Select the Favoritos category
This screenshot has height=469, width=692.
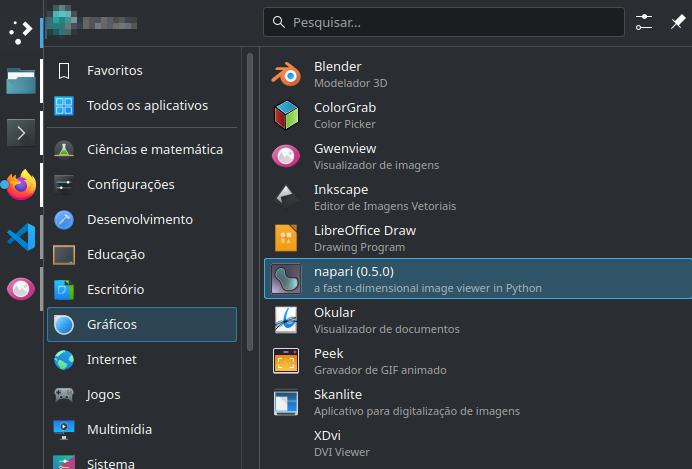coord(141,70)
